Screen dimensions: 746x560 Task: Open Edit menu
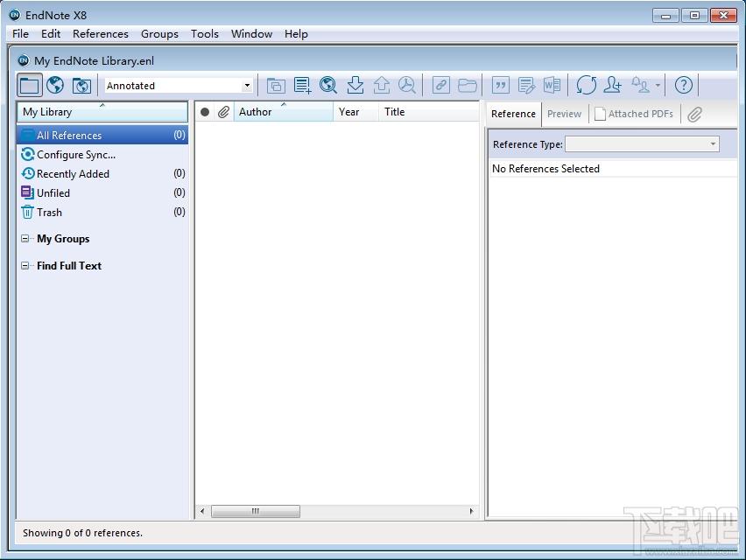click(51, 34)
